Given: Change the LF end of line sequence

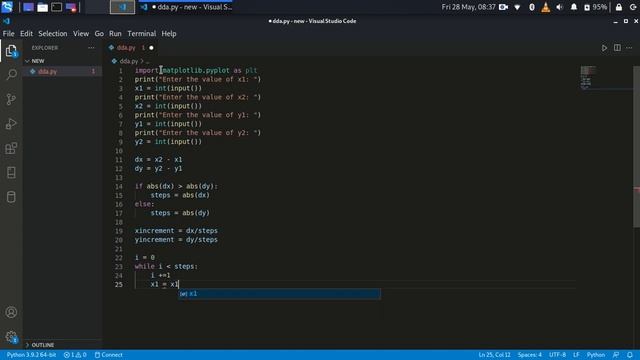Looking at the screenshot, I should (576, 355).
